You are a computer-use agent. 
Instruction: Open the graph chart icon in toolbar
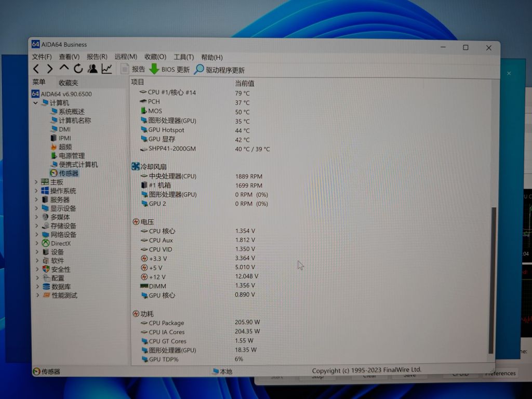[107, 69]
